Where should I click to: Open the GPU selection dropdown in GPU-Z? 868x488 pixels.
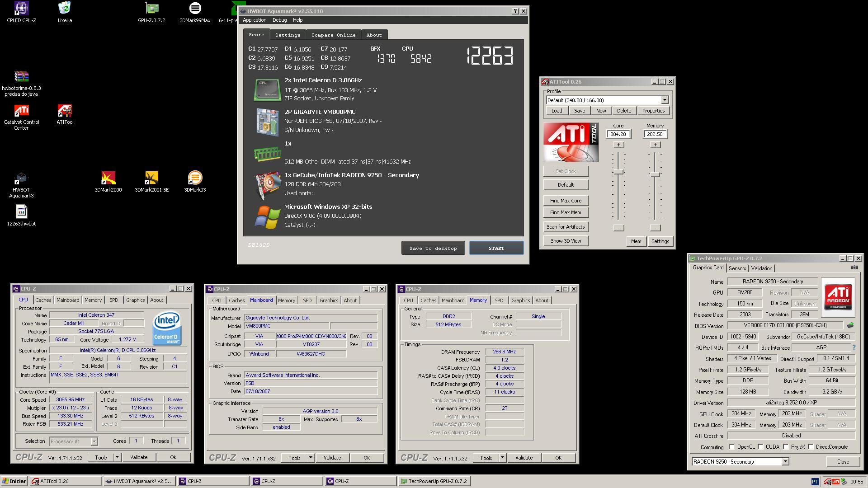pyautogui.click(x=785, y=462)
